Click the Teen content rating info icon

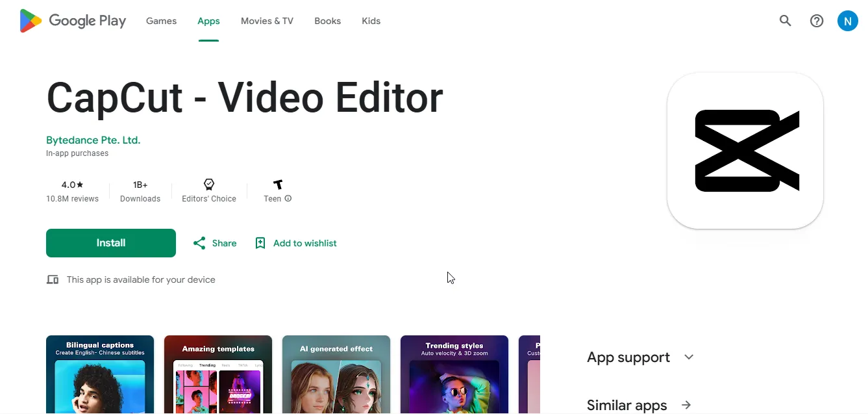[288, 199]
